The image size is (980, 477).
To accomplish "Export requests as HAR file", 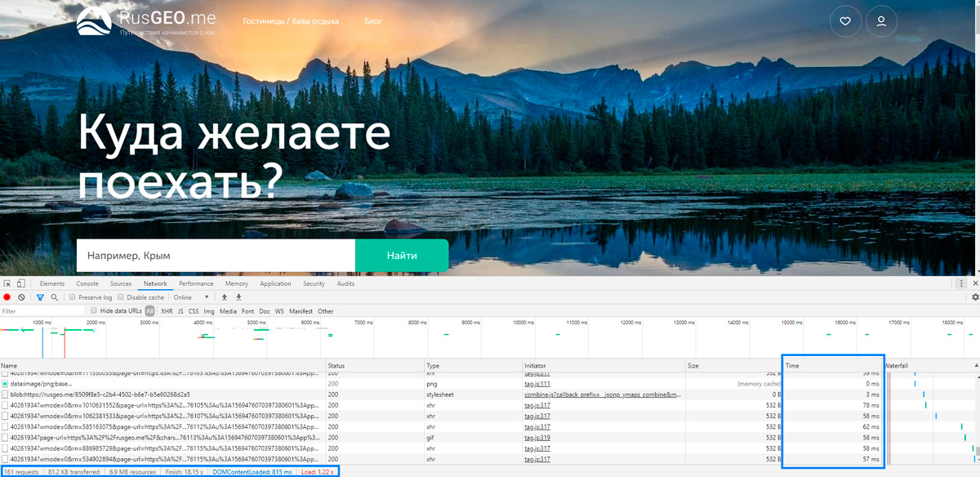I will [x=238, y=296].
